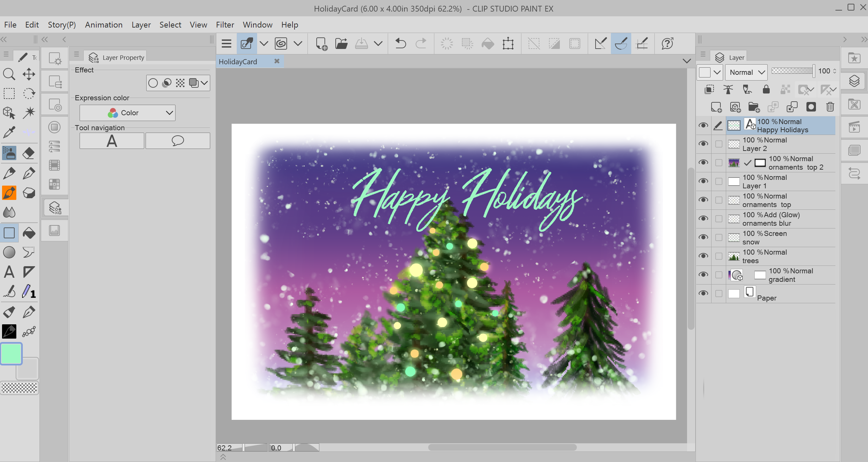Toggle visibility of the snow layer
The height and width of the screenshot is (462, 868).
coord(703,237)
